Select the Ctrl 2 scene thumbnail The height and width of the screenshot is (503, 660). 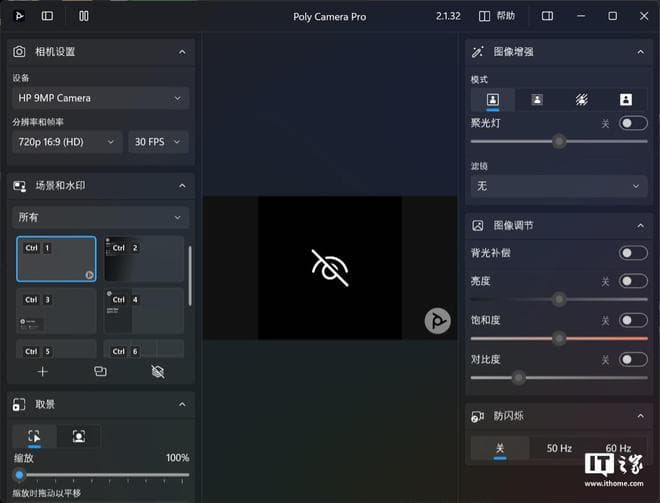click(x=143, y=260)
